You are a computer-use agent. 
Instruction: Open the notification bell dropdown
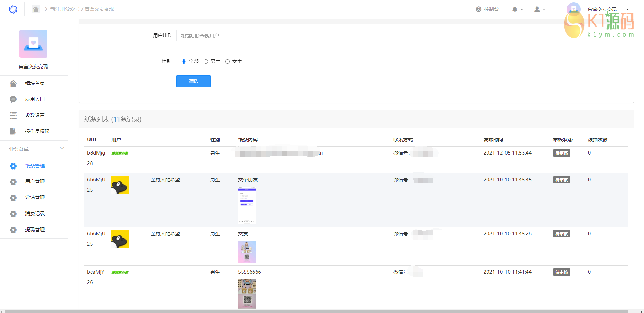click(x=518, y=9)
